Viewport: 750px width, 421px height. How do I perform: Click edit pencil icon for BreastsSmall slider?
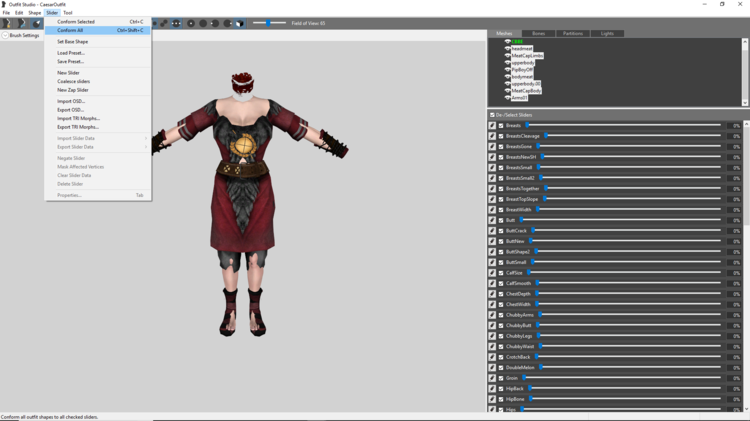(492, 167)
